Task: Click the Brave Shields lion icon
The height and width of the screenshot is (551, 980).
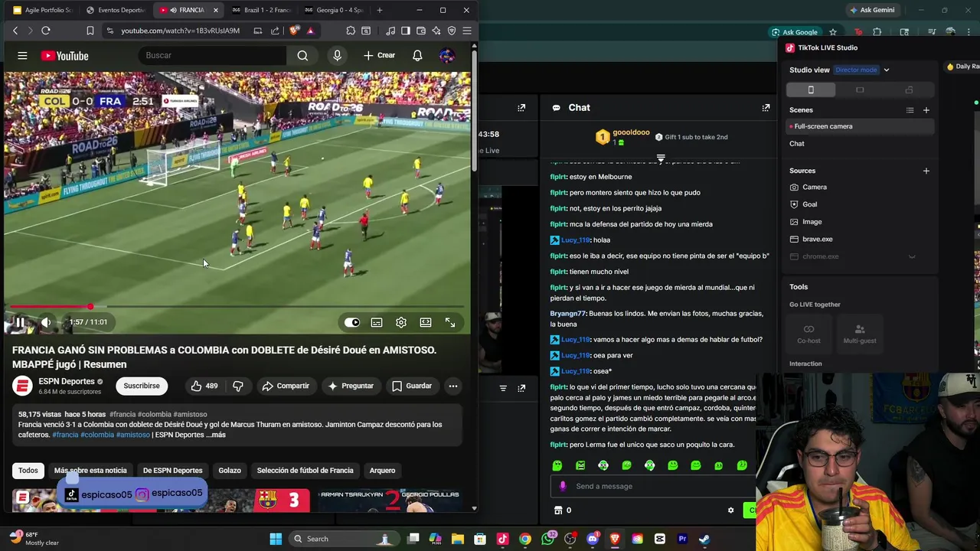Action: point(296,31)
